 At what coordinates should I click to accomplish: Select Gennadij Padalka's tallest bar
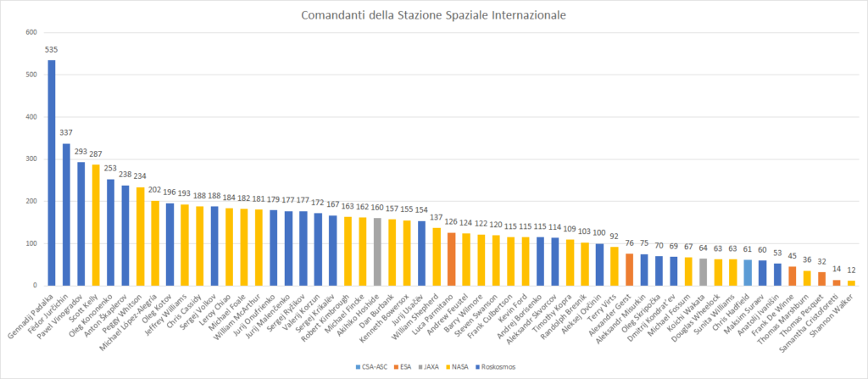pyautogui.click(x=52, y=173)
